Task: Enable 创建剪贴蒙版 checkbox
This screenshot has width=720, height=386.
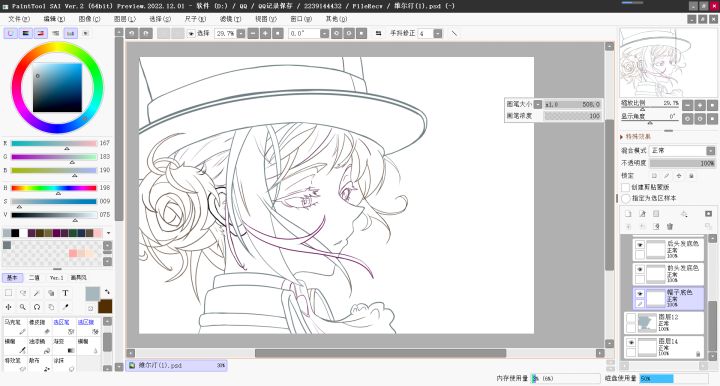Action: 625,187
